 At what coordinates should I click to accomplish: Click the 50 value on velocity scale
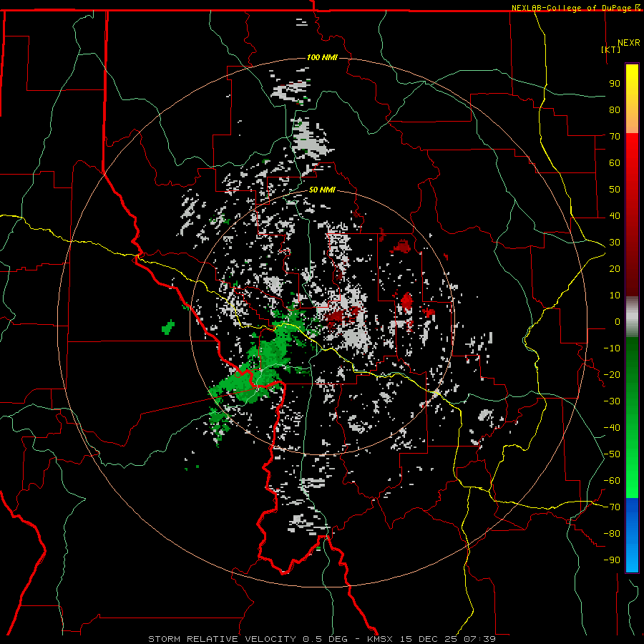click(x=615, y=190)
